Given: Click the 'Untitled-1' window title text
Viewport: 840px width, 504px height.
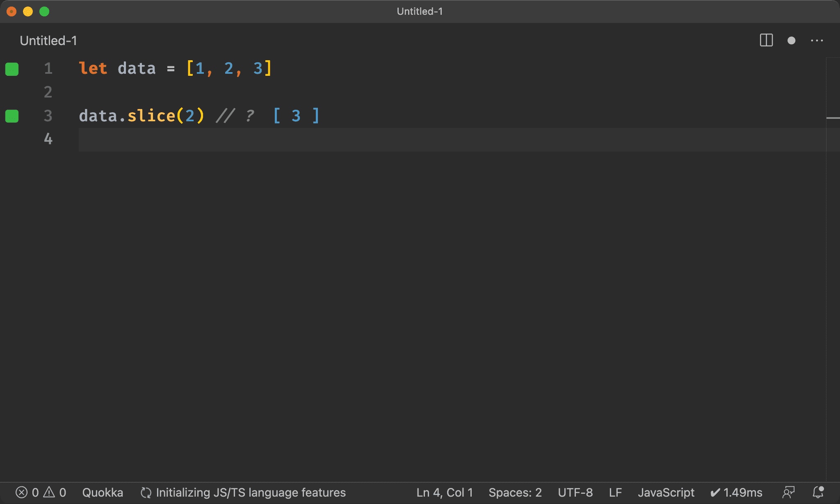Looking at the screenshot, I should pyautogui.click(x=420, y=11).
